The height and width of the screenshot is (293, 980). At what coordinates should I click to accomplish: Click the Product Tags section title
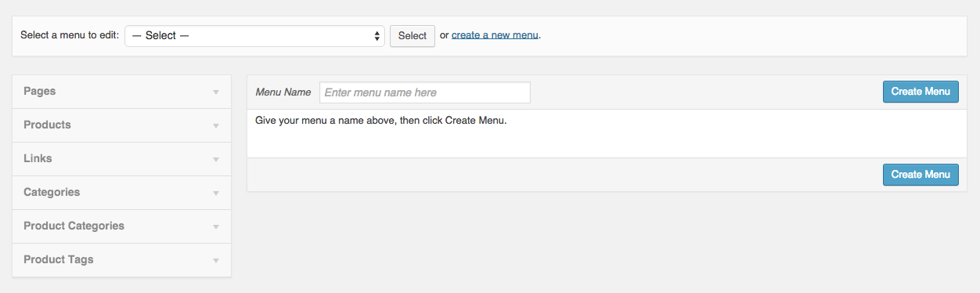click(59, 260)
